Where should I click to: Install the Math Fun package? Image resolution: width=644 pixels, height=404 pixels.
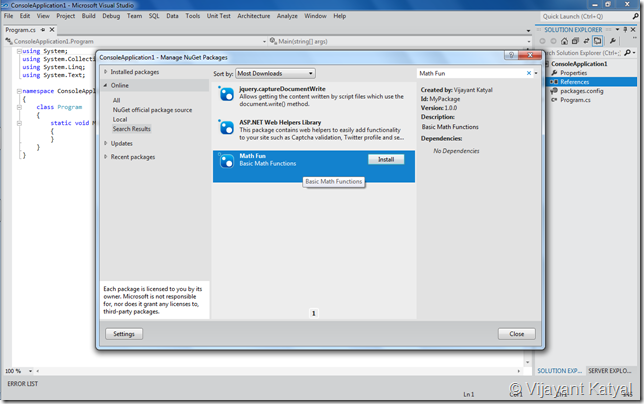pos(386,159)
